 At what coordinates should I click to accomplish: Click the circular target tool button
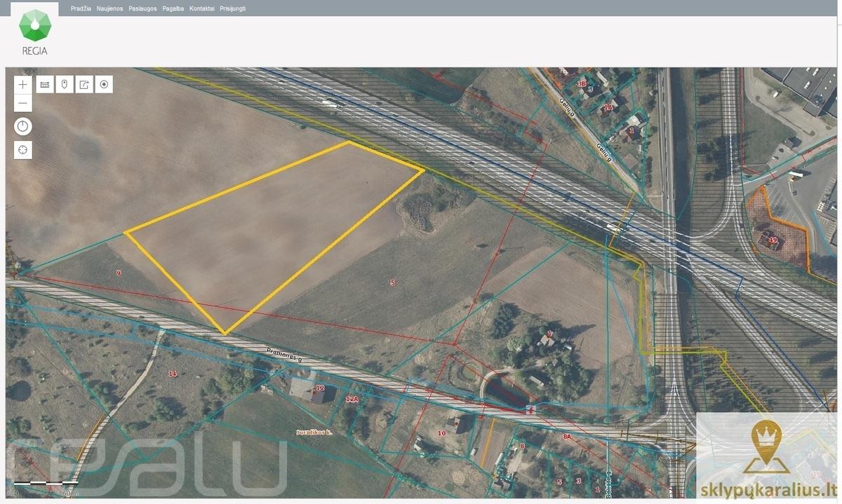pos(104,84)
